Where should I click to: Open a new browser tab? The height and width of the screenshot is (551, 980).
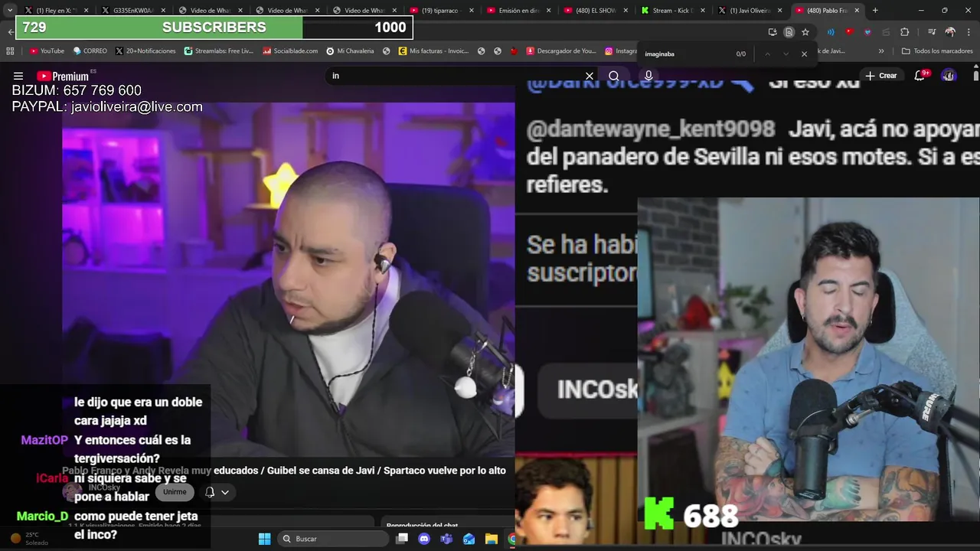(x=875, y=11)
